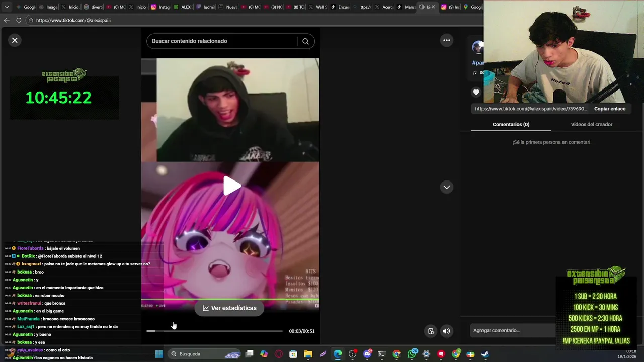Viewport: 644px width, 362px height.
Task: Open the red app icon on the taskbar
Action: [x=441, y=354]
